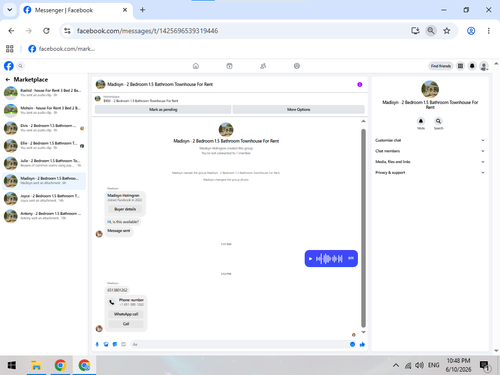The height and width of the screenshot is (375, 500).
Task: Expand the Privacy & support section
Action: 430,172
